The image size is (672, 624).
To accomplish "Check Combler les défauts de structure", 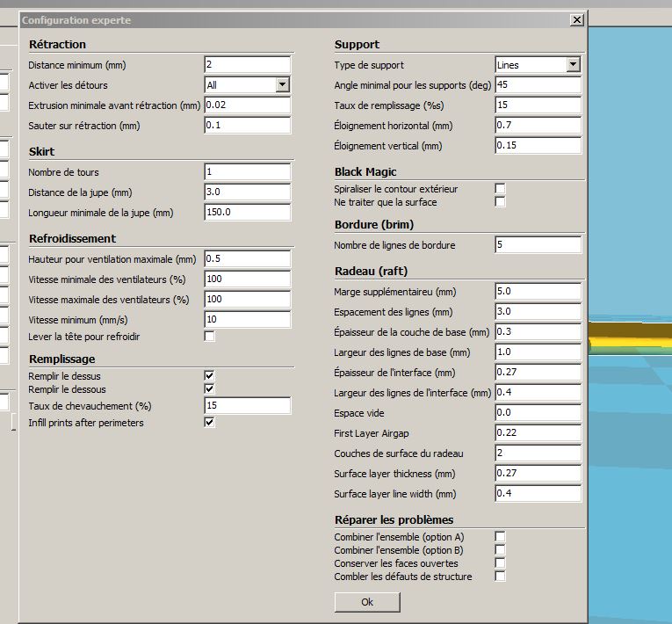I will coord(500,577).
